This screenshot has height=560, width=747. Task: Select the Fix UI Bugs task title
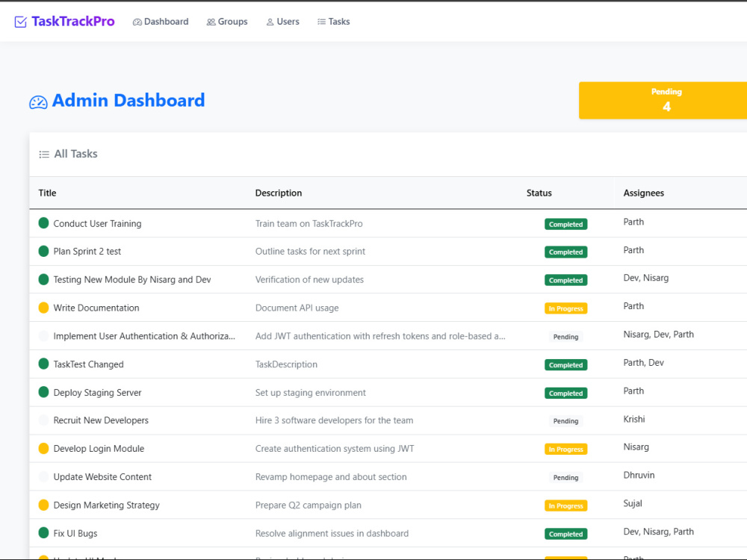coord(75,533)
